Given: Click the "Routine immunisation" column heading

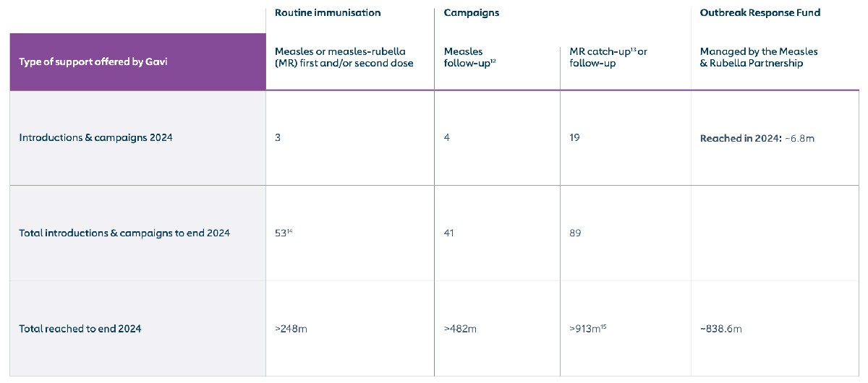Looking at the screenshot, I should [328, 13].
